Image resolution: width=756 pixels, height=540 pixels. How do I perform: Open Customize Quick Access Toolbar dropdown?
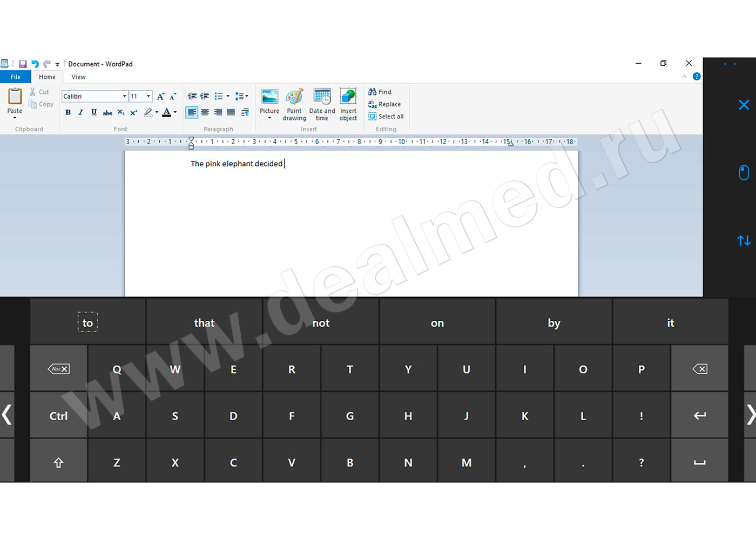click(57, 64)
